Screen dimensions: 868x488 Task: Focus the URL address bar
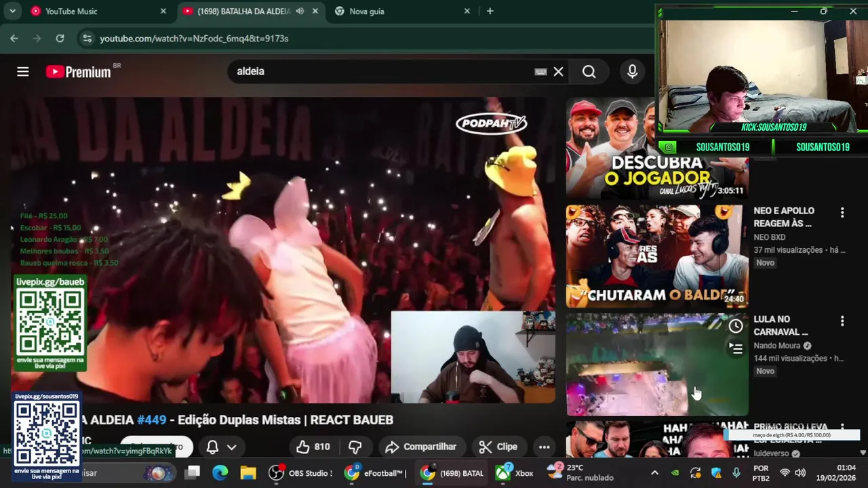[366, 39]
